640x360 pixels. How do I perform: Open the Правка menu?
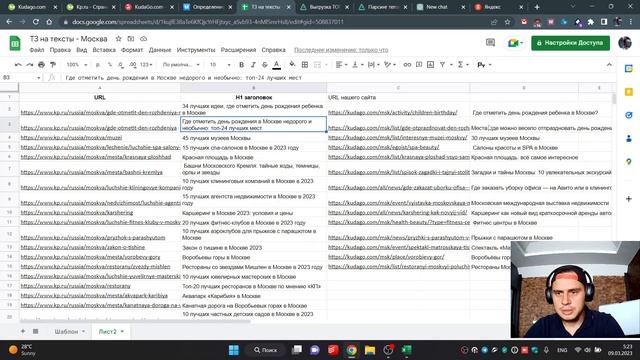tap(60, 50)
